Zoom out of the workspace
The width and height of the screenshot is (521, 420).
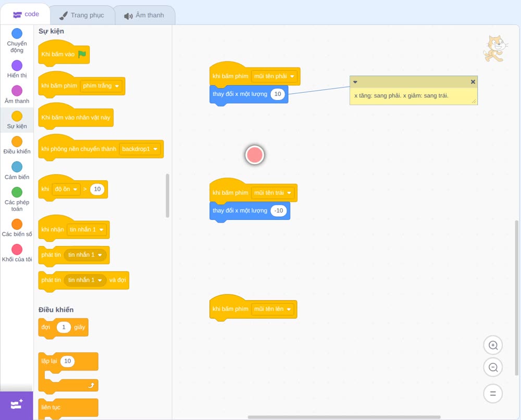click(493, 367)
